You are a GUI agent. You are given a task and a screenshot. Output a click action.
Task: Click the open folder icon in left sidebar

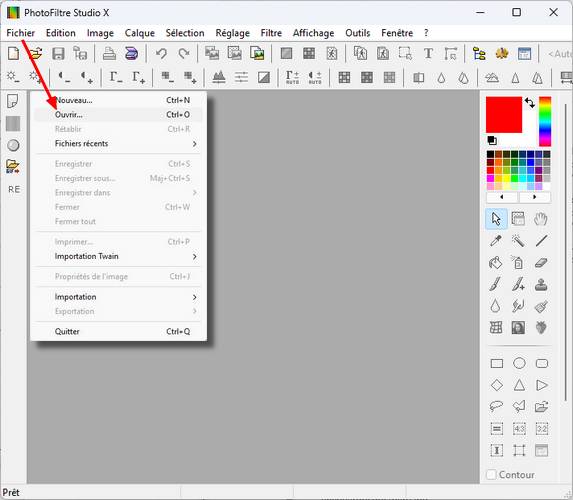click(x=13, y=166)
